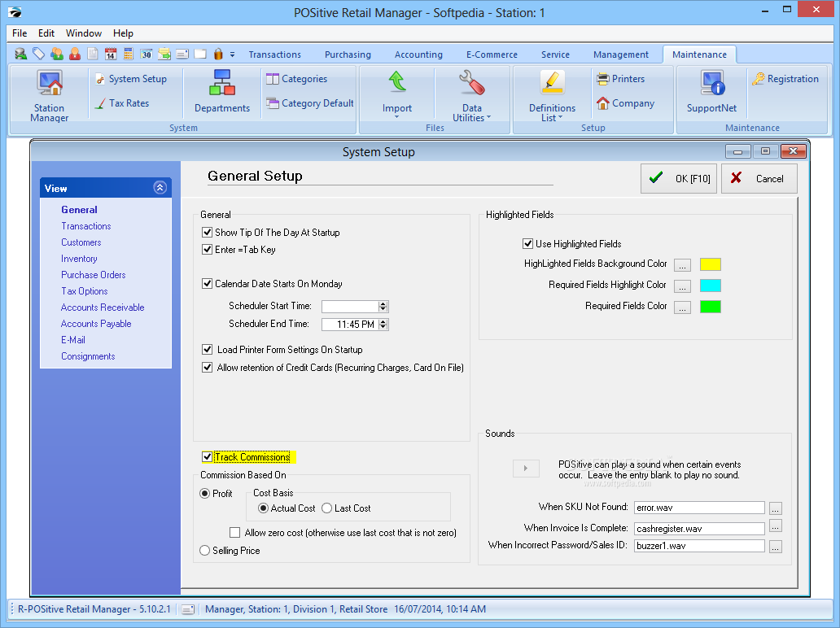This screenshot has height=628, width=840.
Task: Toggle Enter = Tab Key checkbox
Action: pos(207,250)
